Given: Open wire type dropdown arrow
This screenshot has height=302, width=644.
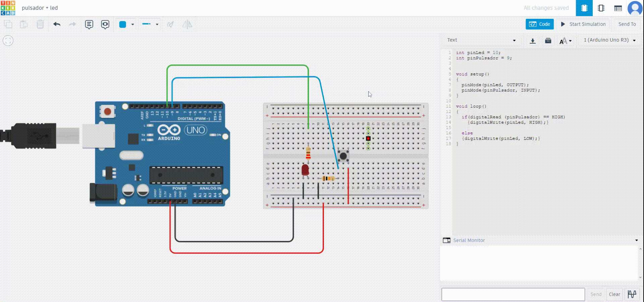Looking at the screenshot, I should [157, 24].
